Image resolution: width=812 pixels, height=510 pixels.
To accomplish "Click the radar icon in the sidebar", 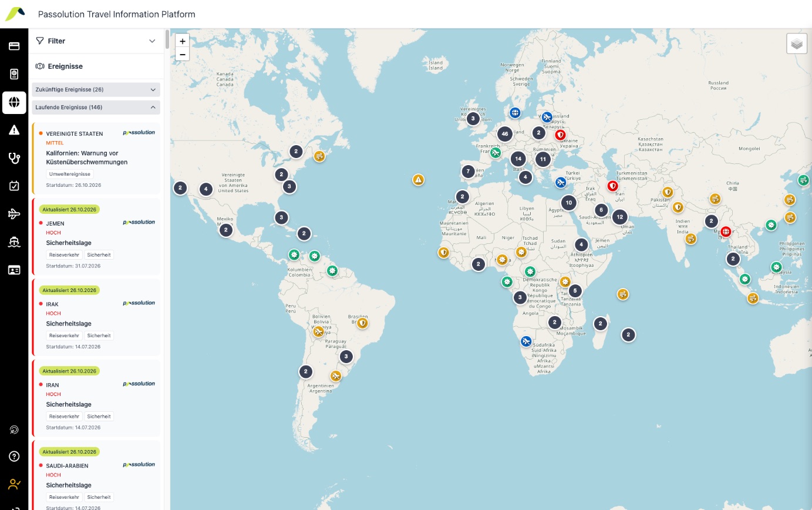I will [x=14, y=430].
